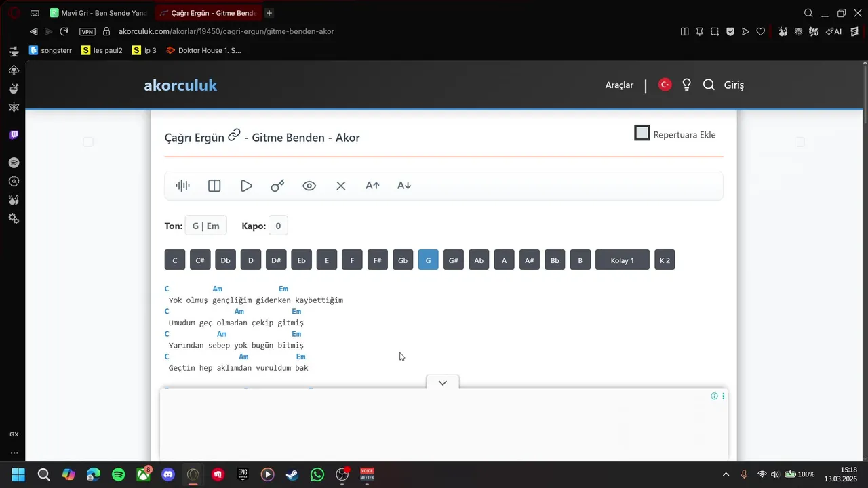Viewport: 868px width, 488px height.
Task: Click the X icon in chord toolbar
Action: [x=341, y=186]
